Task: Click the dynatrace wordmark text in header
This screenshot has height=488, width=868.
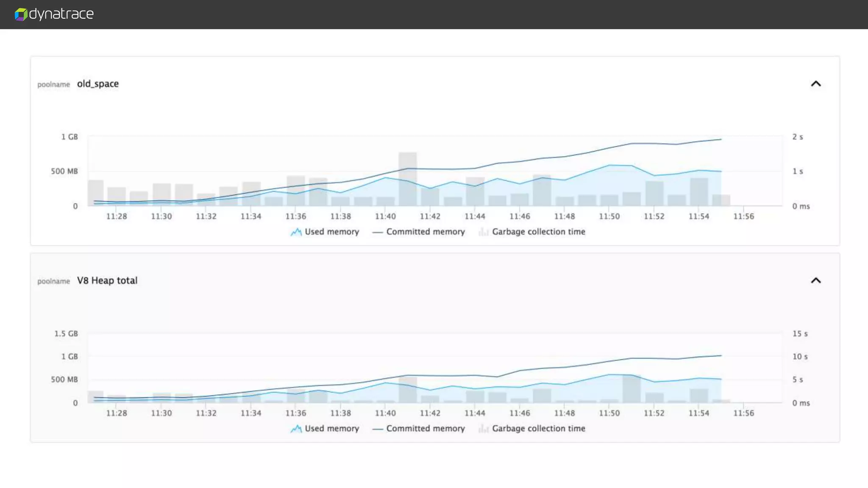Action: [61, 14]
